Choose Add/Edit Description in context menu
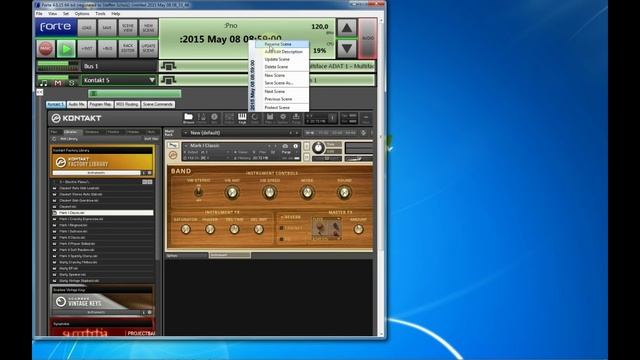Viewport: 640px width, 360px height. (282, 52)
